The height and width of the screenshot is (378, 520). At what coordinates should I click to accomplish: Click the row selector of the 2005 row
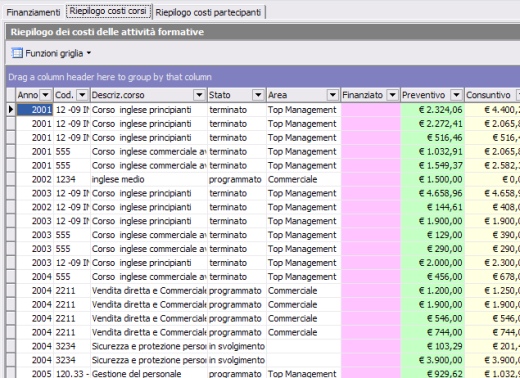point(11,373)
